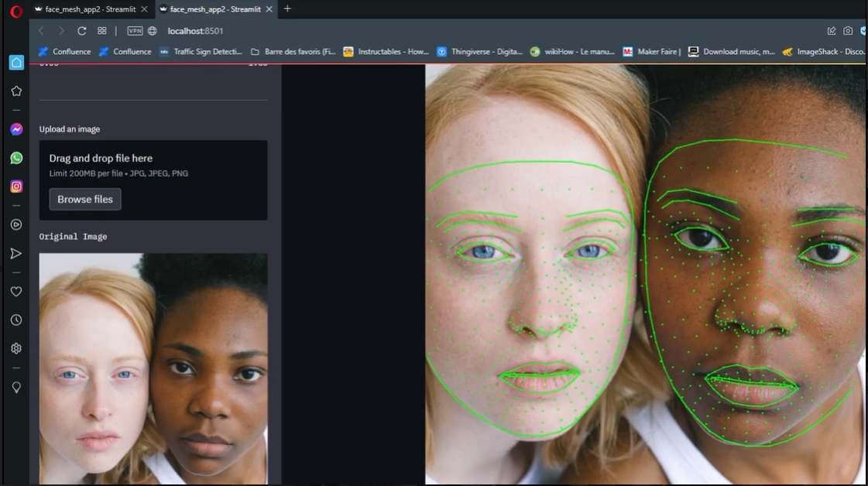Click the 'Upload an image' label
The width and height of the screenshot is (868, 486).
70,129
